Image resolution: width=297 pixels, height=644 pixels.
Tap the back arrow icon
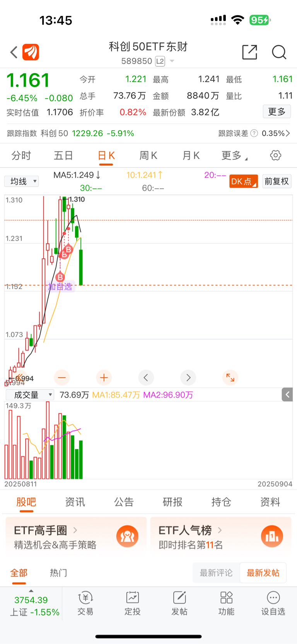coord(14,52)
